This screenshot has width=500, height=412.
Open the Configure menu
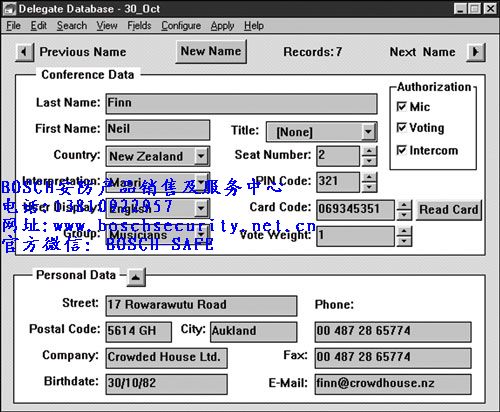[x=181, y=26]
